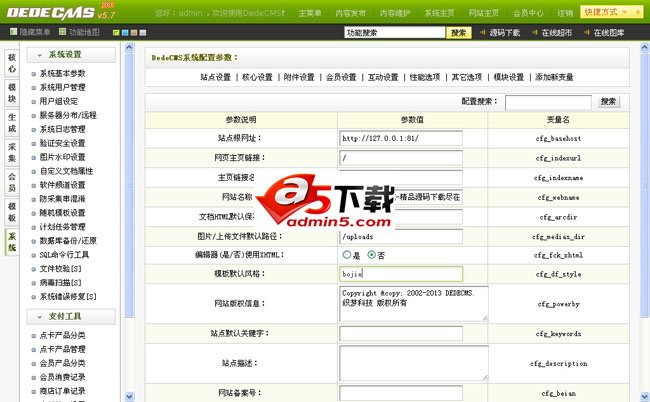
Task: Open 系统用户管理 in the sidebar
Action: coord(62,87)
